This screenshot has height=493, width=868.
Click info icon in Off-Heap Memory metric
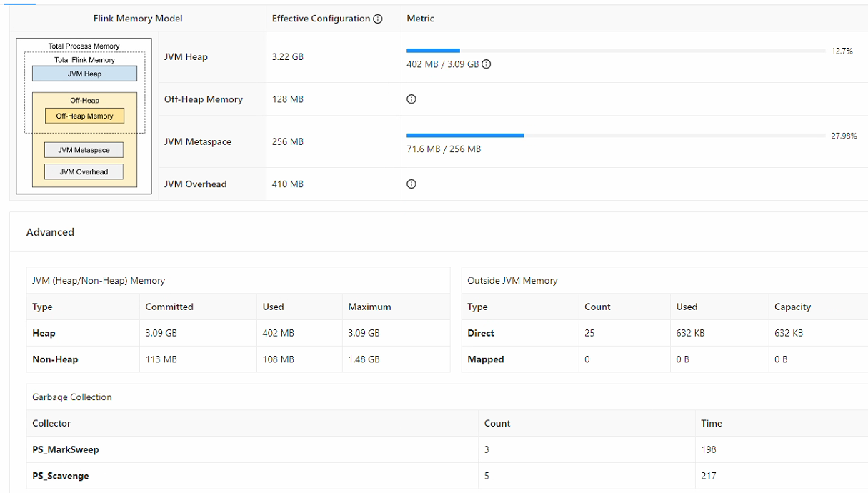pos(411,99)
